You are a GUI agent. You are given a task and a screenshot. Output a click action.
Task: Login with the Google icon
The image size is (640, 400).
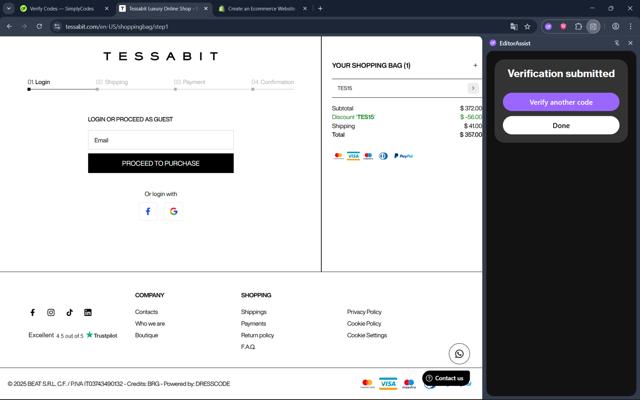tap(174, 211)
